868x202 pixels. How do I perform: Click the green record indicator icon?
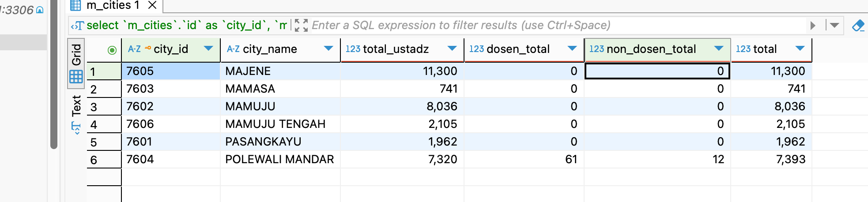click(x=112, y=50)
